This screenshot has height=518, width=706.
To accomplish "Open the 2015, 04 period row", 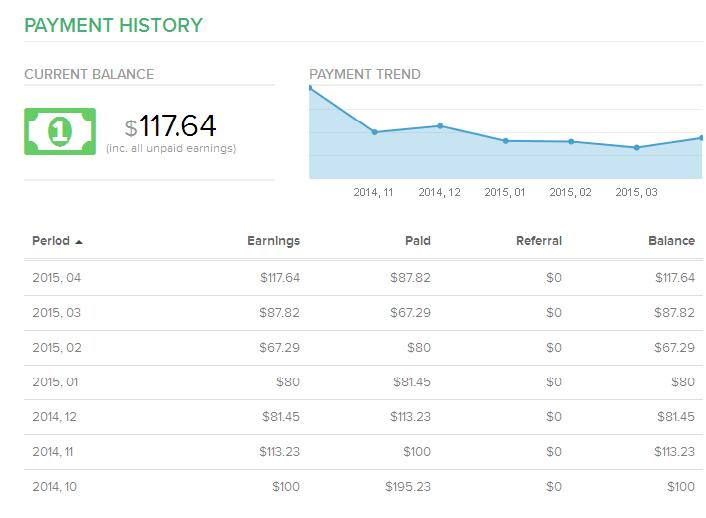I will [x=363, y=278].
